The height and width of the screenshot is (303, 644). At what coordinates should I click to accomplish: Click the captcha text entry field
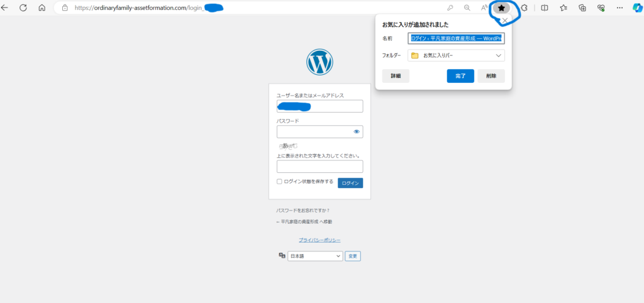pyautogui.click(x=320, y=167)
